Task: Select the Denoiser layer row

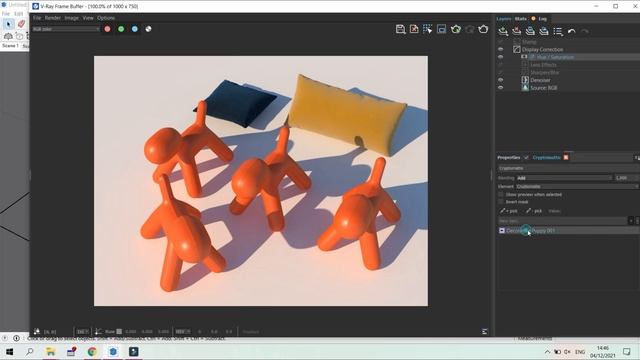Action: [568, 80]
